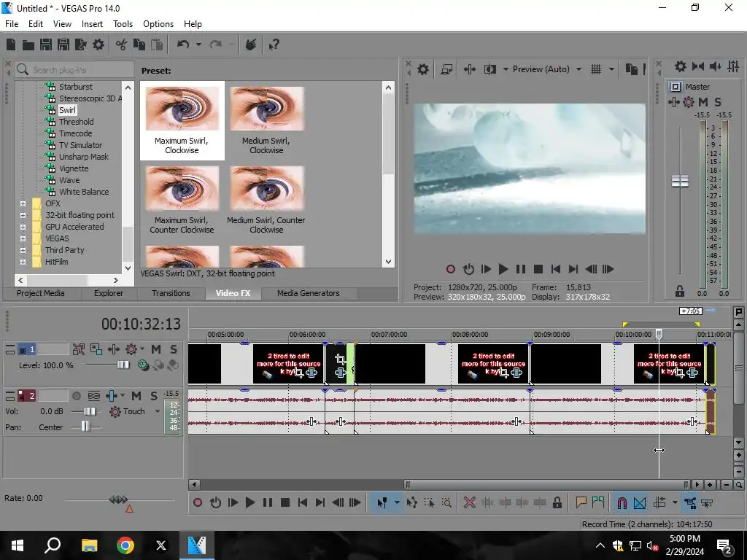Open Master bus audio properties gear
747x560 pixels.
click(681, 66)
